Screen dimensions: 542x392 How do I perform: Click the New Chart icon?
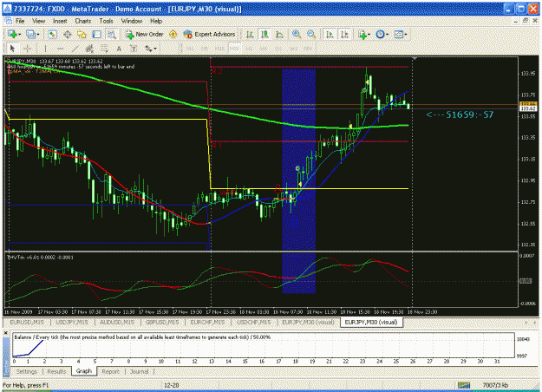tap(12, 34)
